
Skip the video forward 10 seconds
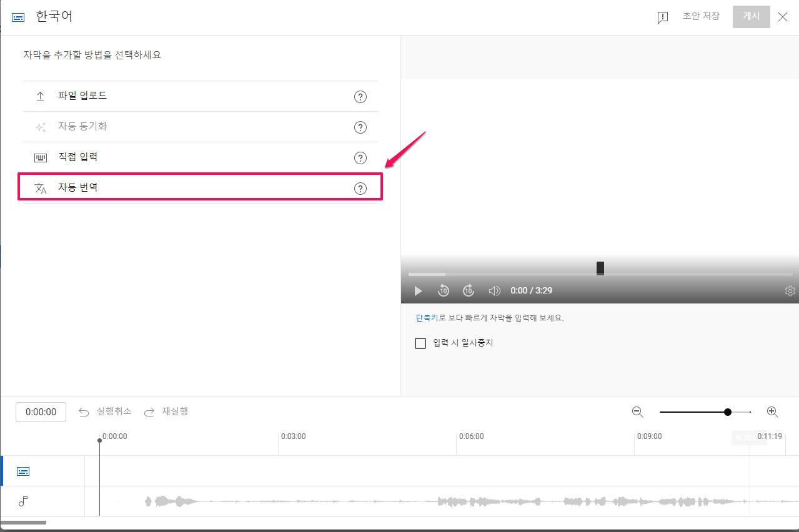[x=468, y=290]
